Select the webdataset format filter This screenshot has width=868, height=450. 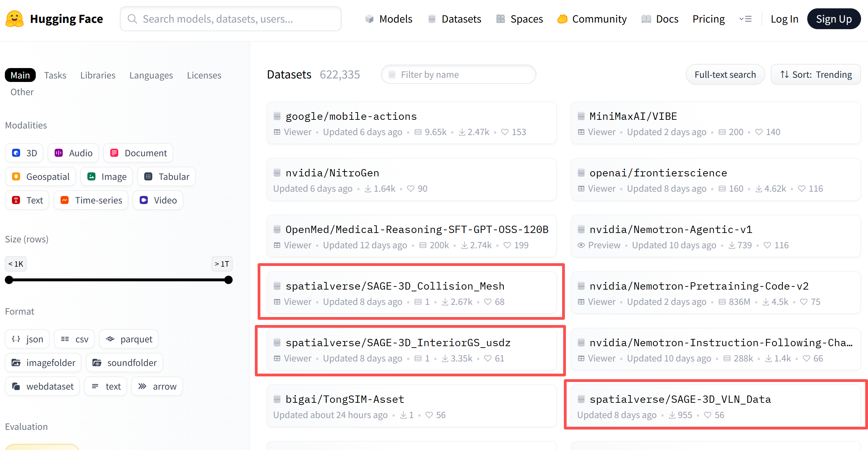point(42,386)
